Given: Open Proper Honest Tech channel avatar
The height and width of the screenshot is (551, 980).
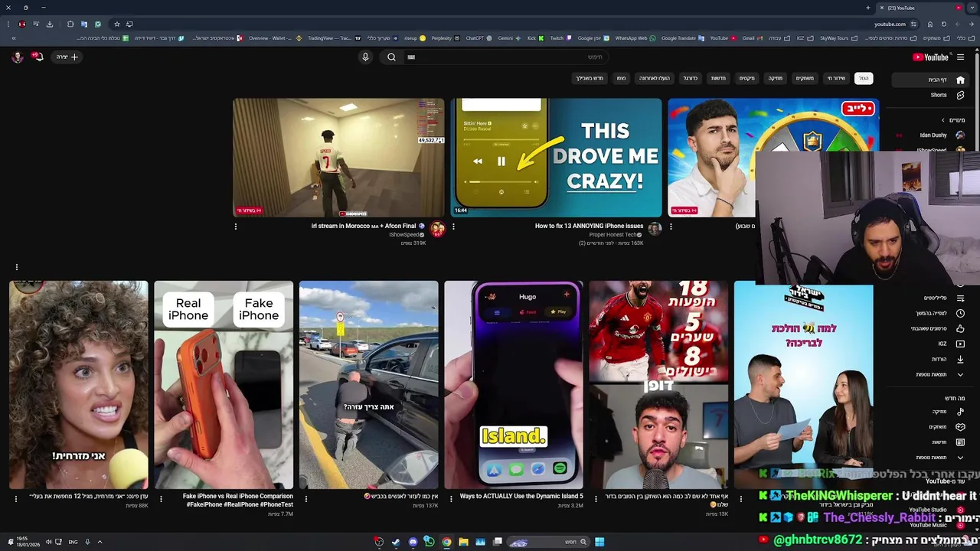Looking at the screenshot, I should tap(655, 229).
